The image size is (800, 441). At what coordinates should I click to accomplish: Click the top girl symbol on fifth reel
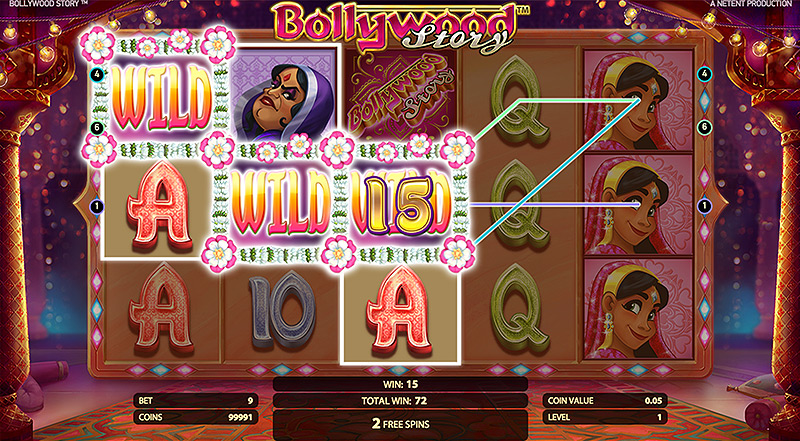coord(638,101)
